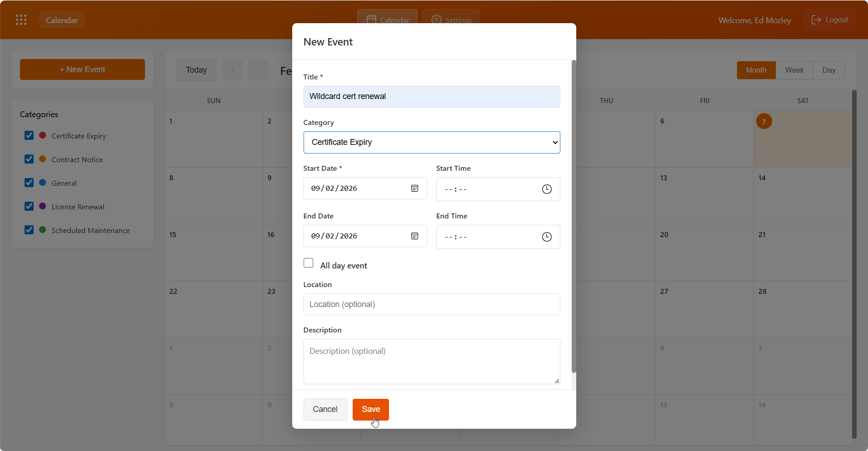The height and width of the screenshot is (451, 868).
Task: Select February 13 day cell
Action: (x=704, y=196)
